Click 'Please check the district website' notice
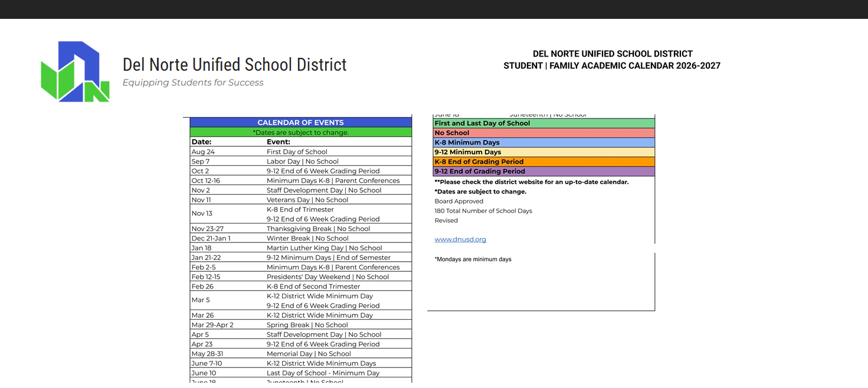The image size is (868, 388). 532,182
